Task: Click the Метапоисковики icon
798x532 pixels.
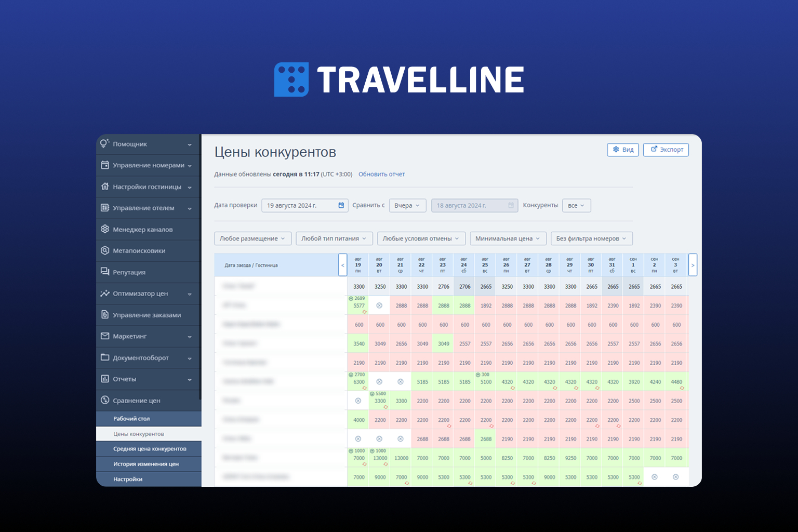Action: (x=104, y=250)
